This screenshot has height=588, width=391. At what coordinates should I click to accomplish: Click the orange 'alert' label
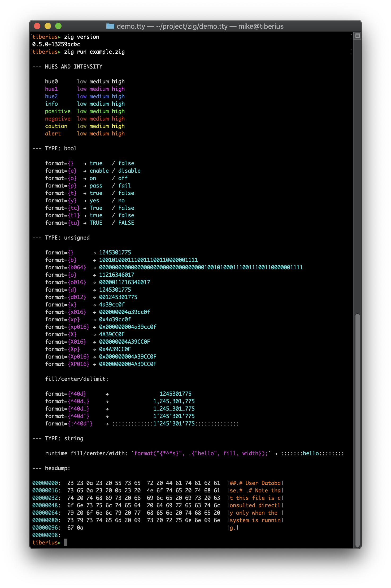coord(53,134)
